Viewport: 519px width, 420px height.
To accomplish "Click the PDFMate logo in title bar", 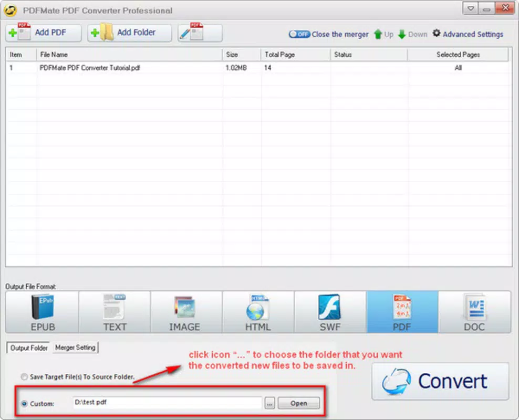I will pos(11,10).
